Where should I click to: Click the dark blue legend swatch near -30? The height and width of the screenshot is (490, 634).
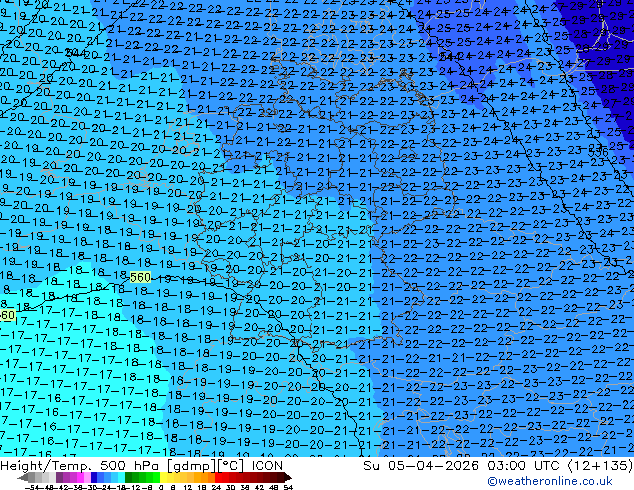click(94, 477)
